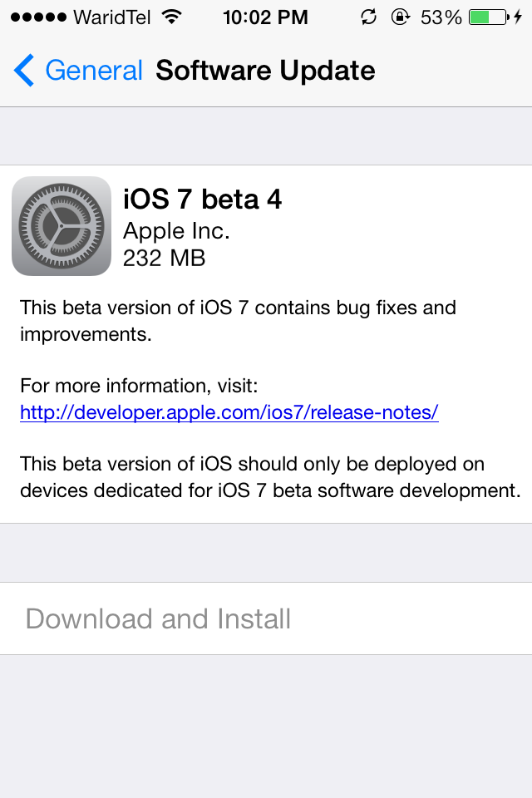The height and width of the screenshot is (798, 532).
Task: Tap the iOS 7 beta 4 title
Action: tap(202, 199)
